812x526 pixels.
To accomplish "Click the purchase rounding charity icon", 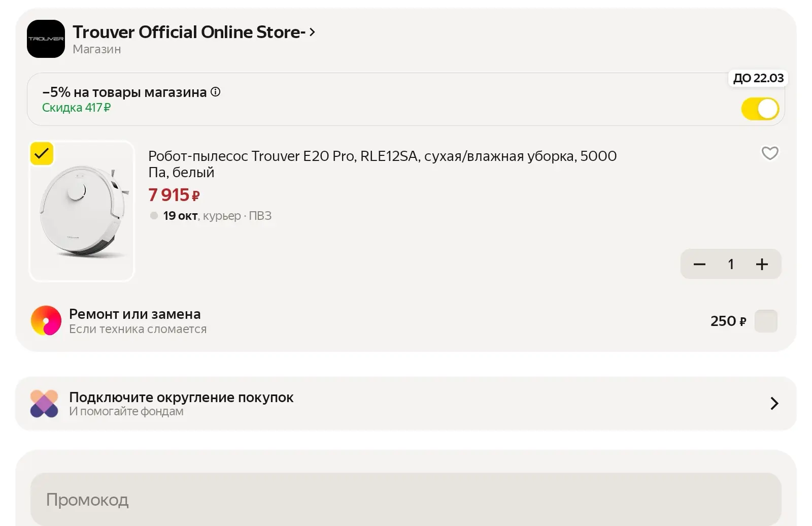I will tap(44, 404).
